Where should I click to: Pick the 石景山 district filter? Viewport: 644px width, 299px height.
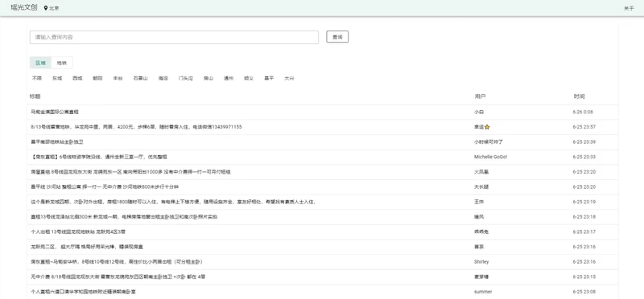tap(140, 78)
